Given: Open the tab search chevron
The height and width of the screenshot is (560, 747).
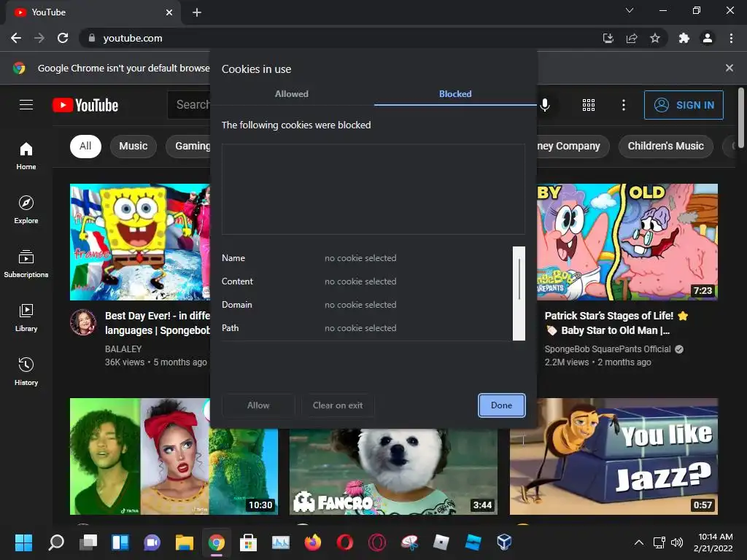Looking at the screenshot, I should 630,10.
